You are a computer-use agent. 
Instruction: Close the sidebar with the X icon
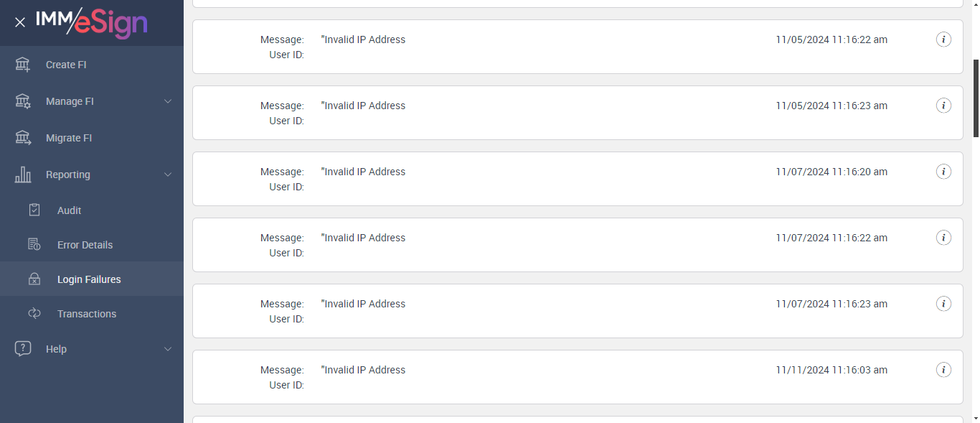point(20,22)
